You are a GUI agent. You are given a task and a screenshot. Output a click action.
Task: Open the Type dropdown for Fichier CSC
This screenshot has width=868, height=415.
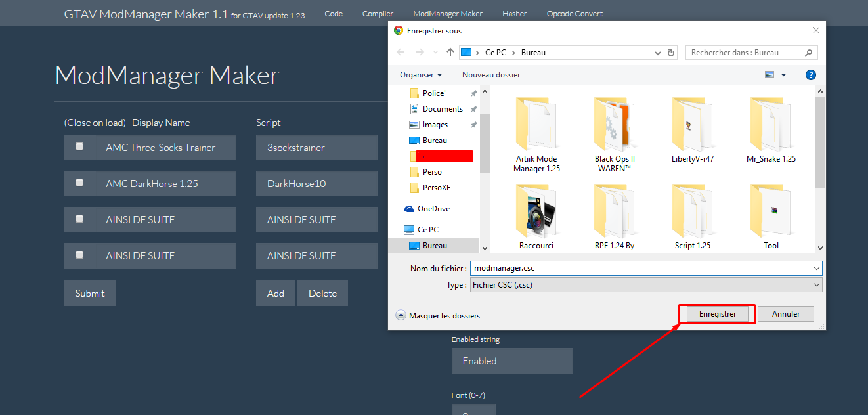pyautogui.click(x=816, y=285)
